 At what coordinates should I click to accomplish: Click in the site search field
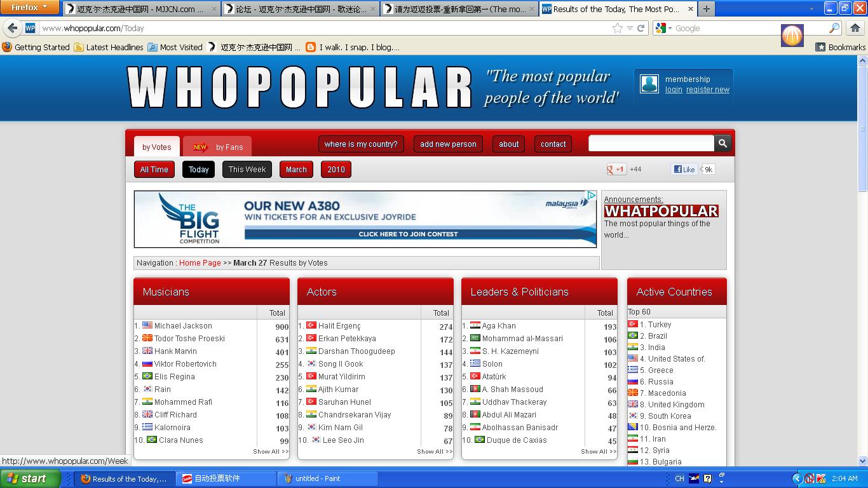[x=651, y=144]
